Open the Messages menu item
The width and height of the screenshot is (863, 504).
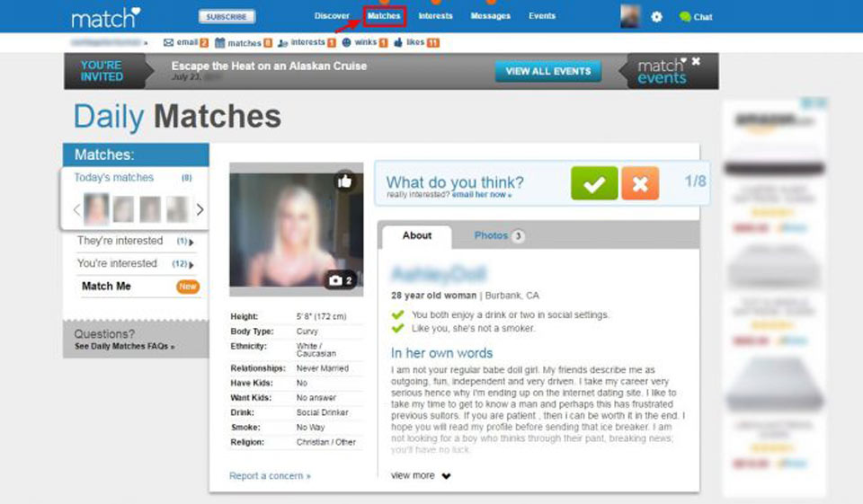pos(491,16)
